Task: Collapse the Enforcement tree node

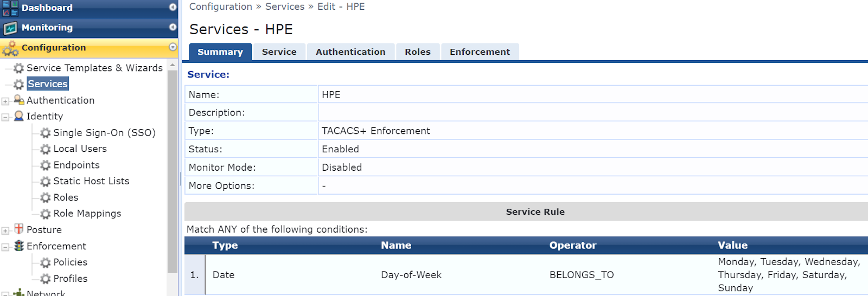Action: (x=5, y=247)
